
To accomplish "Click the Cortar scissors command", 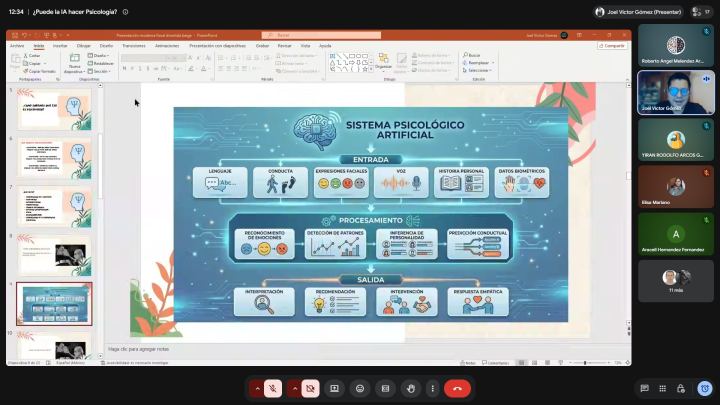I will (x=32, y=56).
